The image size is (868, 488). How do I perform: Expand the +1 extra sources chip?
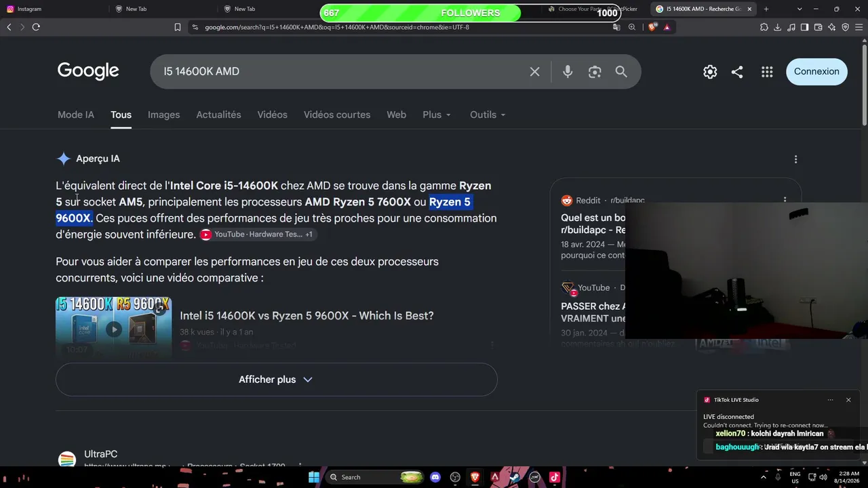click(x=309, y=235)
